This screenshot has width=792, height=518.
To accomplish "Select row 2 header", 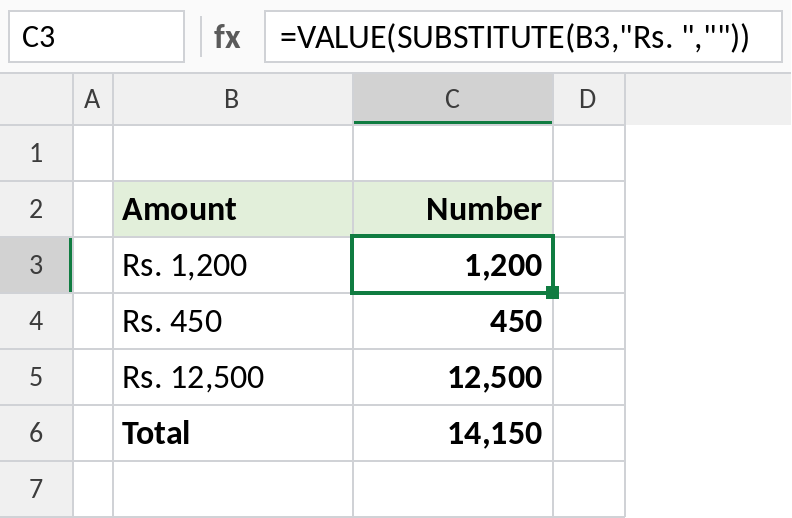I will pyautogui.click(x=36, y=209).
